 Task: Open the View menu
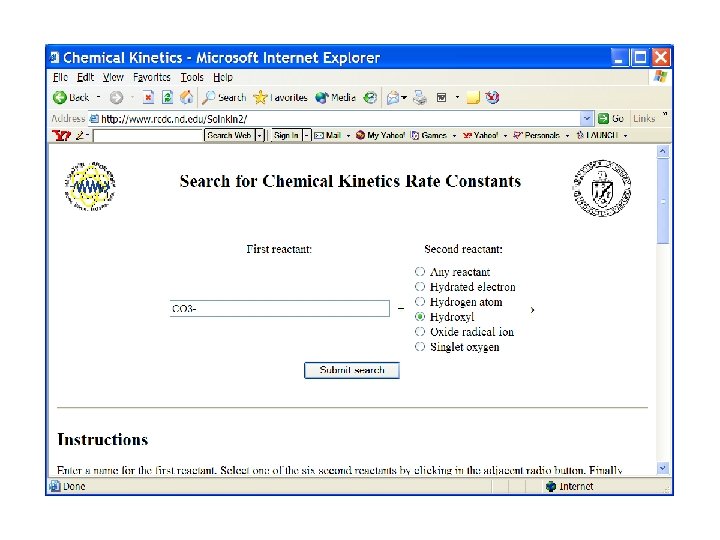tap(113, 77)
